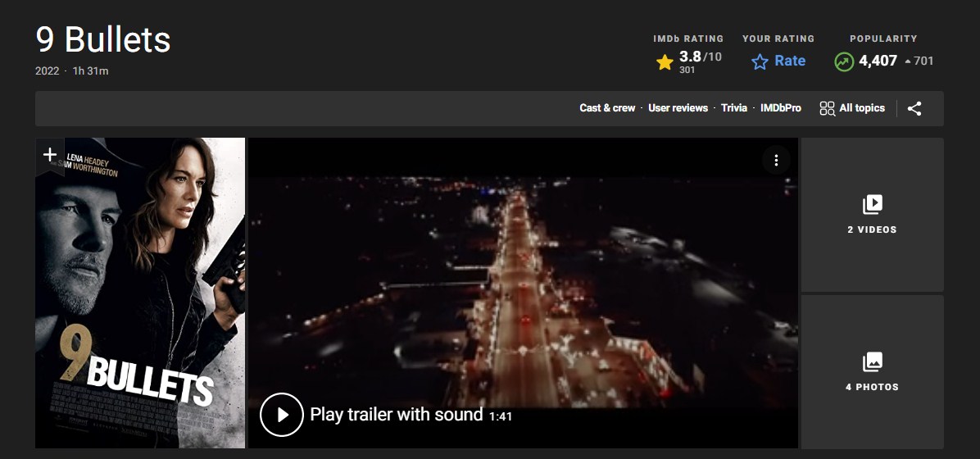Add 9 Bullets to watchlist with plus icon
Image resolution: width=980 pixels, height=459 pixels.
point(50,154)
